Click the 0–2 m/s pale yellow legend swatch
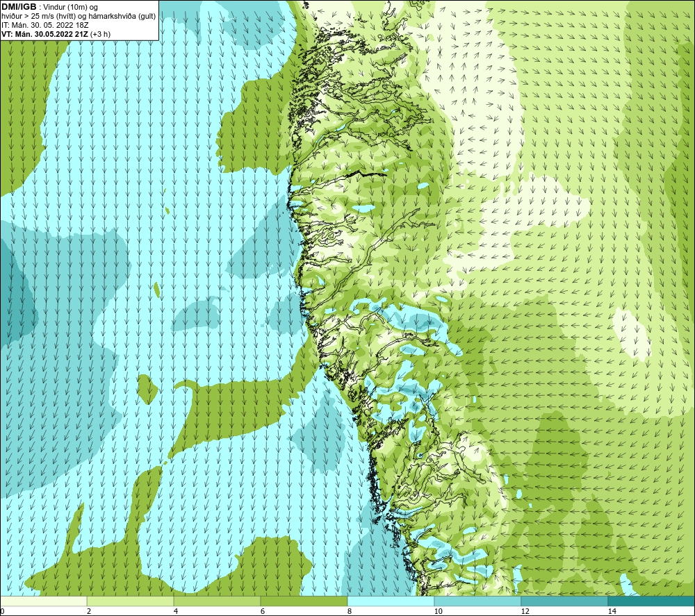 tap(43, 601)
